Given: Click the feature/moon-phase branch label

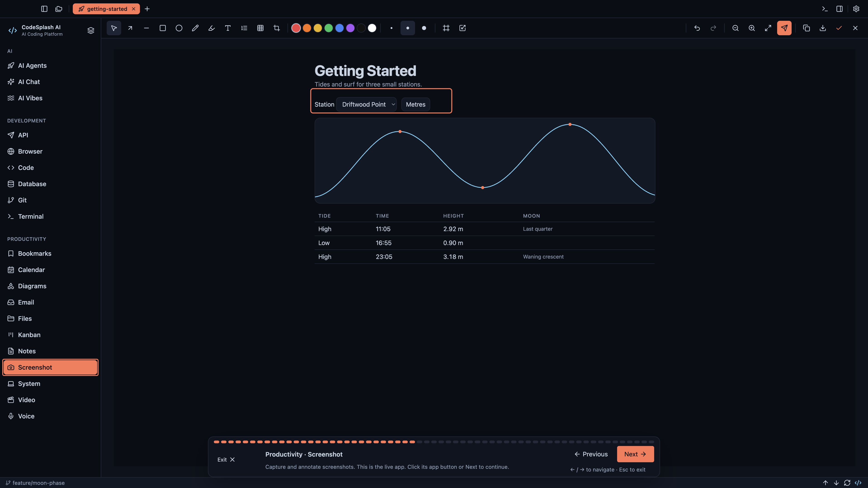Looking at the screenshot, I should click(35, 483).
